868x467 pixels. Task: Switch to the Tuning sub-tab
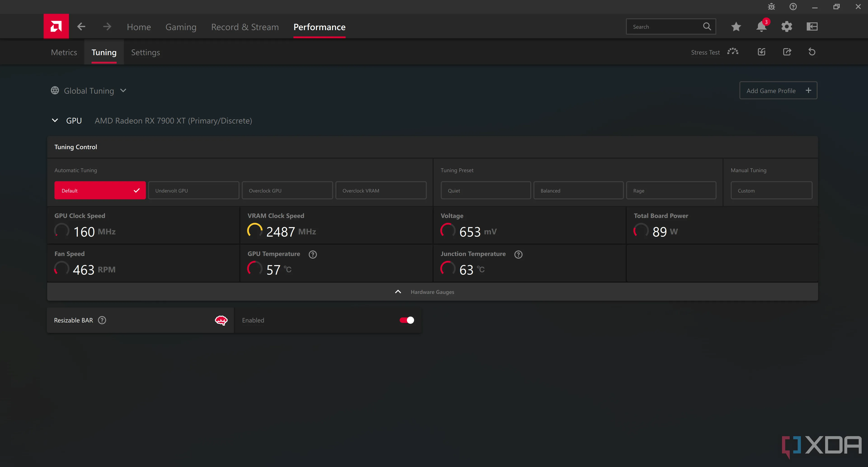(x=104, y=52)
